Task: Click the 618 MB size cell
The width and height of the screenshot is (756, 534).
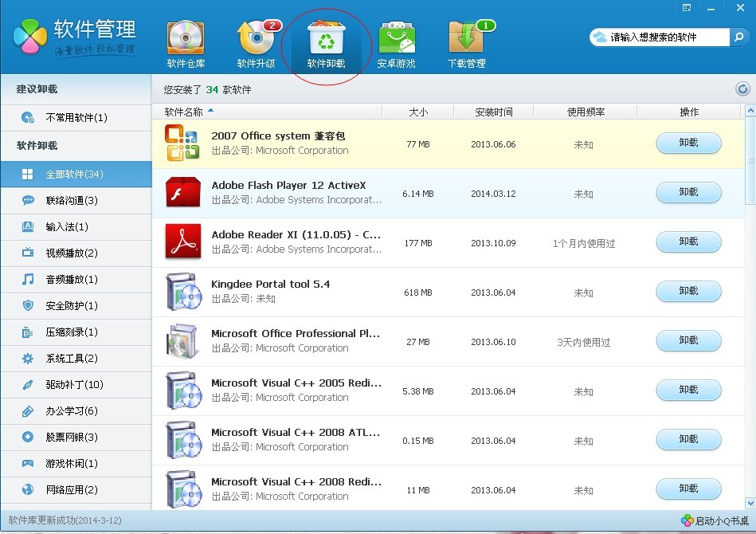Action: click(x=418, y=293)
